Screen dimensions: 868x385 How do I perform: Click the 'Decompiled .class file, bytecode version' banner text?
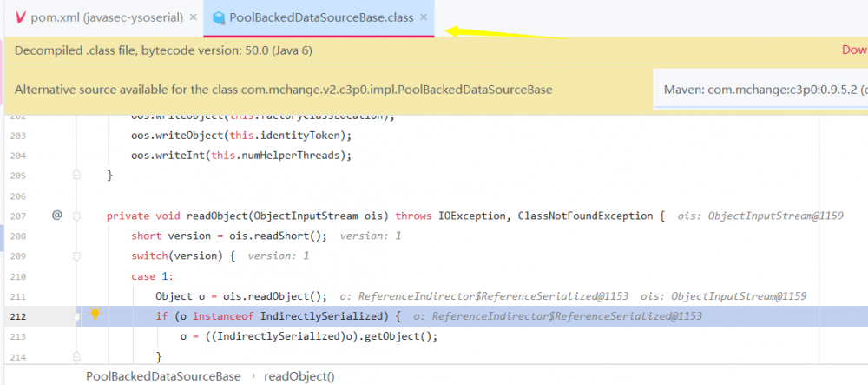point(163,50)
